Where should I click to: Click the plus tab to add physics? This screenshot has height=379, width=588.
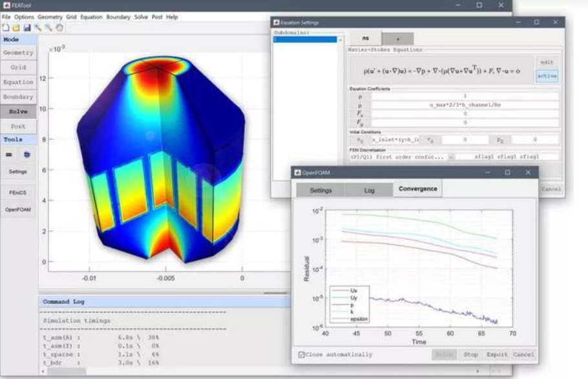tap(398, 39)
